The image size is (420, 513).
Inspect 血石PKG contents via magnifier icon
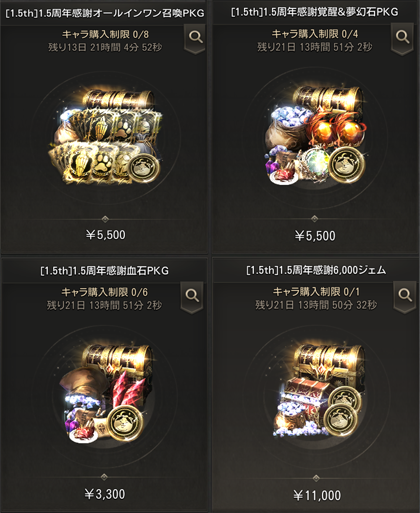pyautogui.click(x=192, y=297)
